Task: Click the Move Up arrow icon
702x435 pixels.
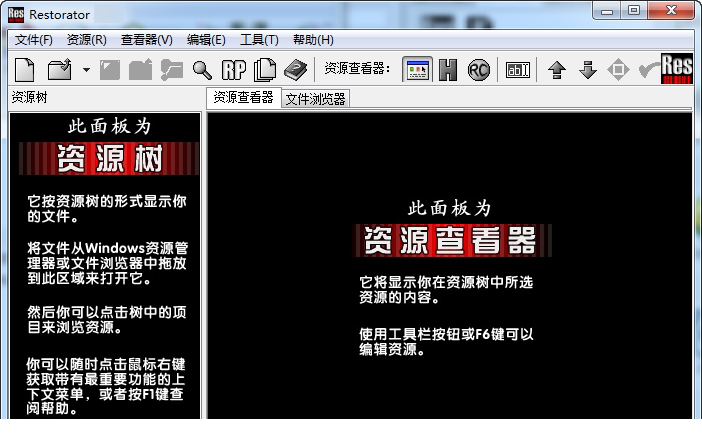Action: [x=557, y=70]
